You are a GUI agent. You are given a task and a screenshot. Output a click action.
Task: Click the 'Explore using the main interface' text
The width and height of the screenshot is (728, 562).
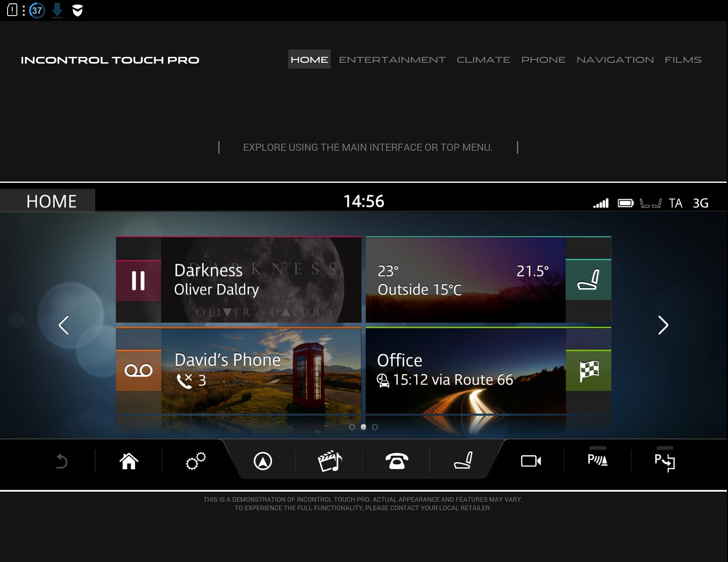368,147
